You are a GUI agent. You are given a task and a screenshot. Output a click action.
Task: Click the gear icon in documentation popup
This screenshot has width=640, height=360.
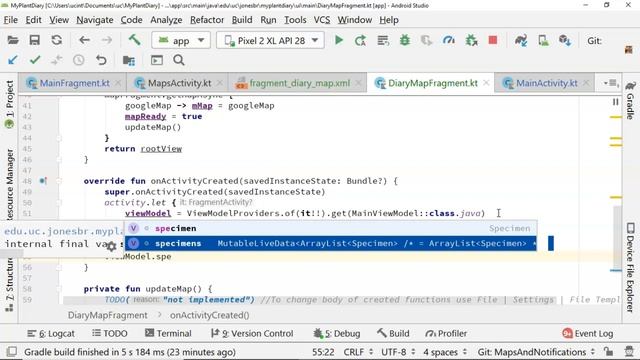111,246
